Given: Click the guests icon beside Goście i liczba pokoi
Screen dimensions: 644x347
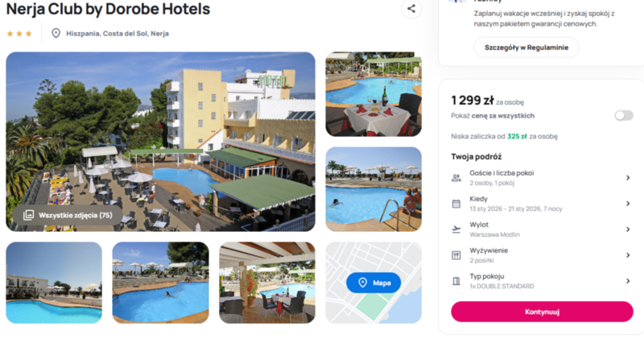Looking at the screenshot, I should point(456,178).
